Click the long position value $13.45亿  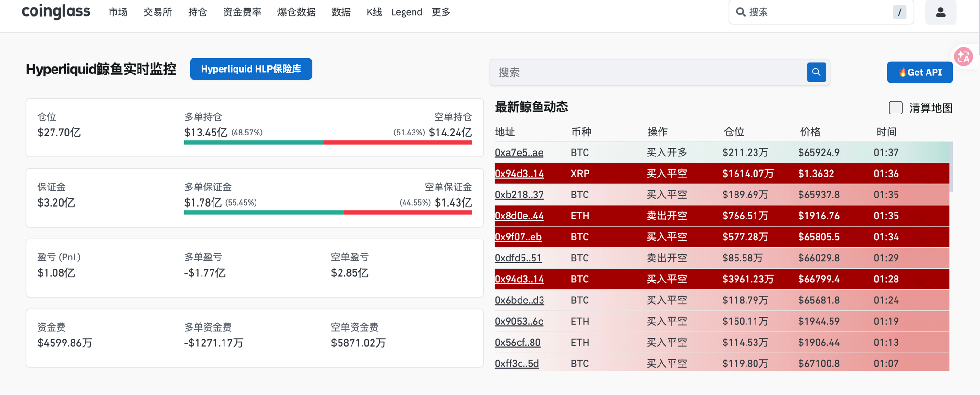click(x=206, y=133)
